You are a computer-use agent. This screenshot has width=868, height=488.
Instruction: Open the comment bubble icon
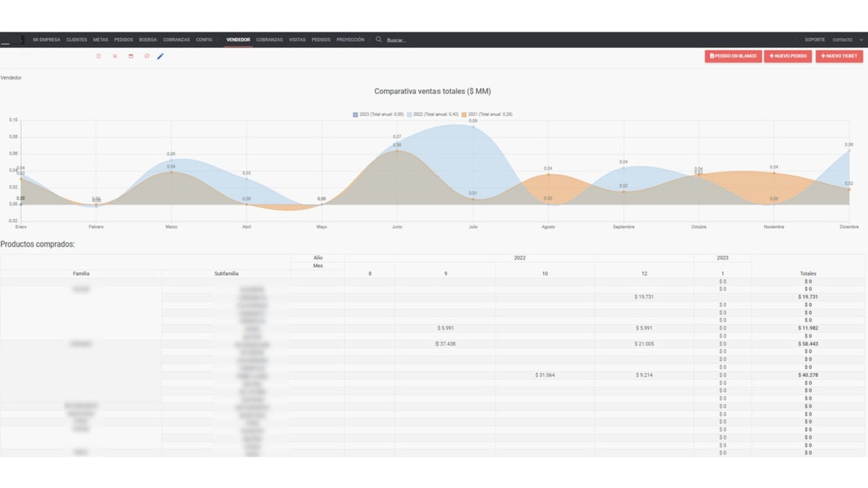pyautogui.click(x=146, y=56)
